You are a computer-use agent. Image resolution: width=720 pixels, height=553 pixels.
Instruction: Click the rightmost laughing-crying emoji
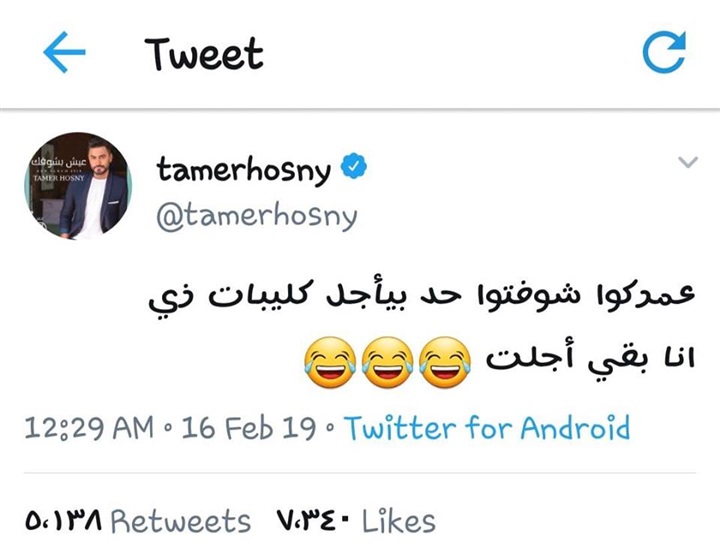click(445, 363)
